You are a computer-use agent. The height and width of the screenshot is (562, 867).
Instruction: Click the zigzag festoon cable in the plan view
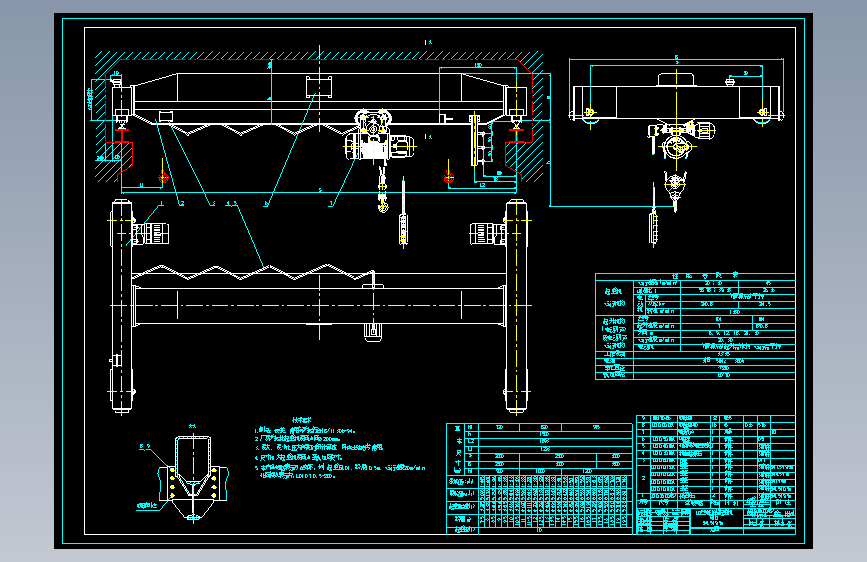(x=253, y=272)
